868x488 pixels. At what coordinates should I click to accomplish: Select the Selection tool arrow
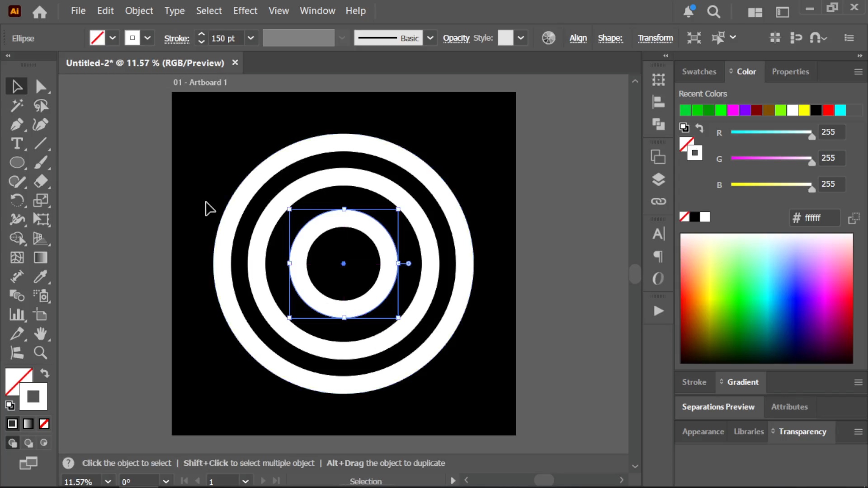[x=17, y=86]
